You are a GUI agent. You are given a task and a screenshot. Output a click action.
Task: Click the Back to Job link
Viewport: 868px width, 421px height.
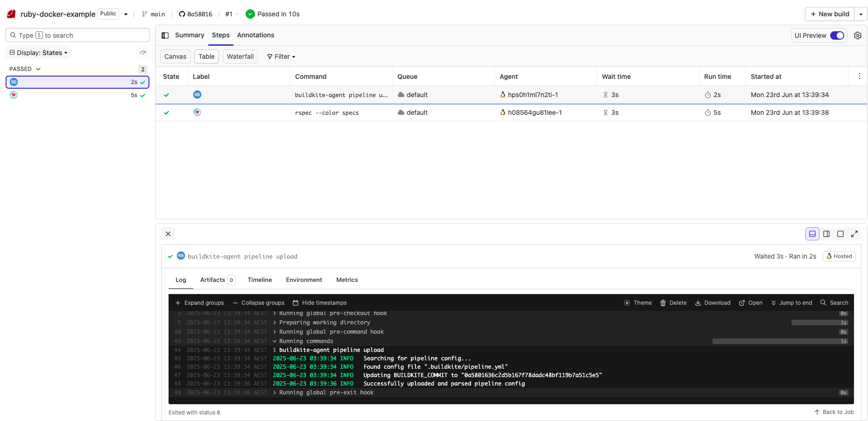[x=834, y=412]
